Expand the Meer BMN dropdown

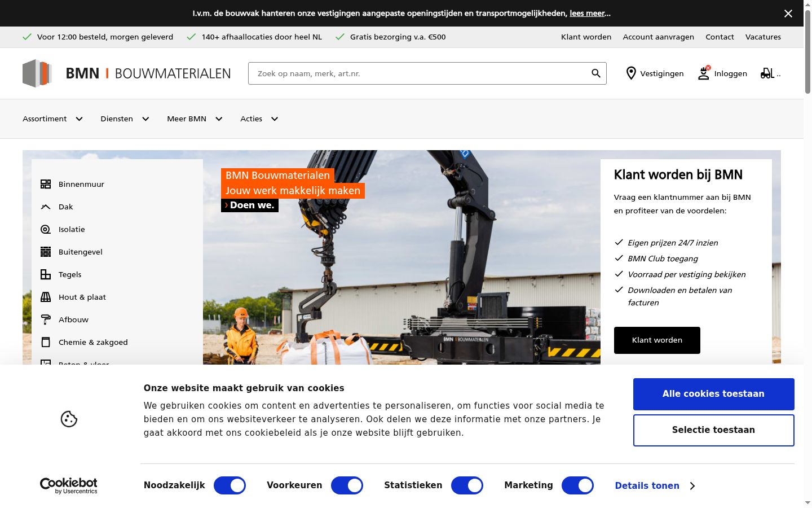point(195,119)
